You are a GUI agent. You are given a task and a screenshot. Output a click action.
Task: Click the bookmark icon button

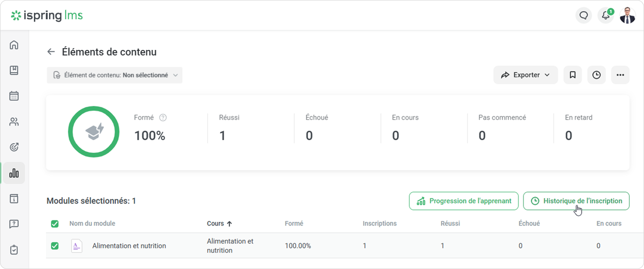click(572, 75)
